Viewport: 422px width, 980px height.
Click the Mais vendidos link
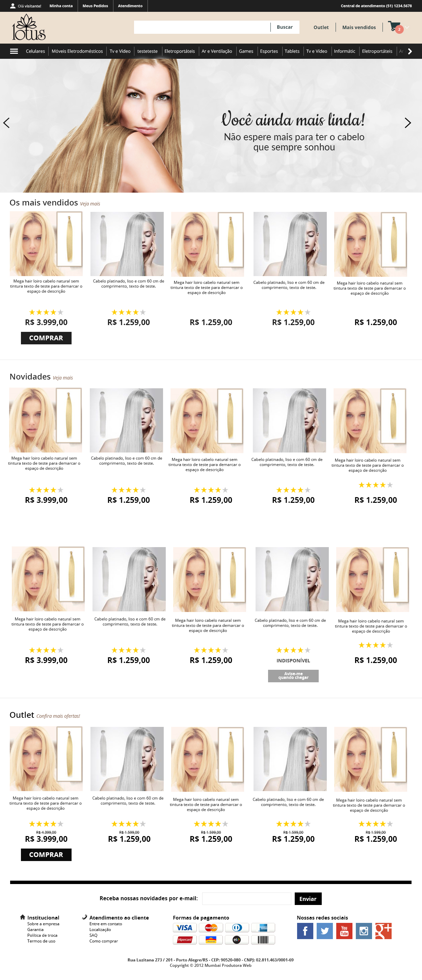click(x=359, y=27)
